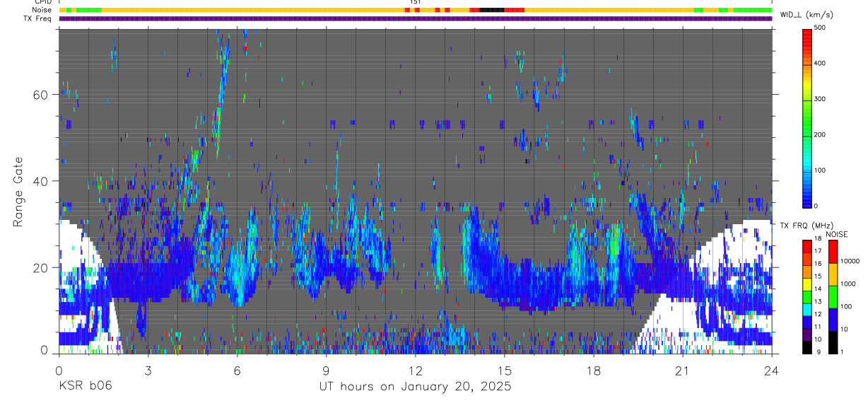The height and width of the screenshot is (401, 868).
Task: Click the "500" value on the WID color bar
Action: [820, 28]
